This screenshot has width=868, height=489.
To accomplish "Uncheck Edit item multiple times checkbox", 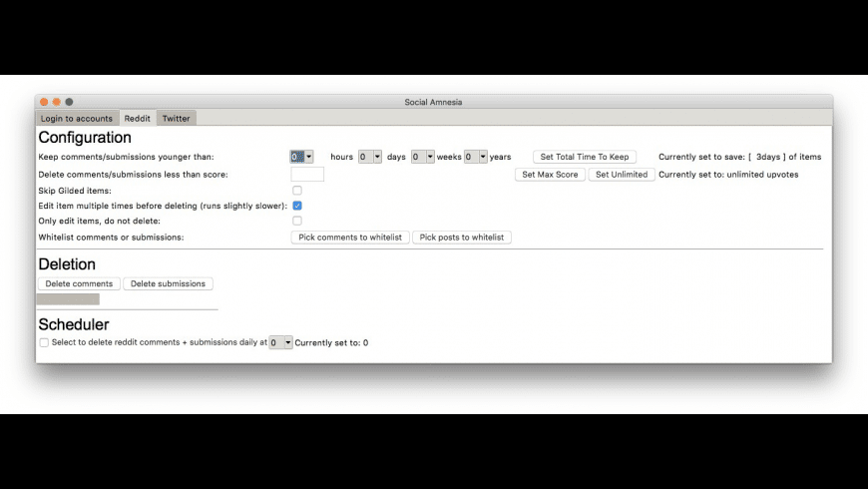I will [x=297, y=206].
